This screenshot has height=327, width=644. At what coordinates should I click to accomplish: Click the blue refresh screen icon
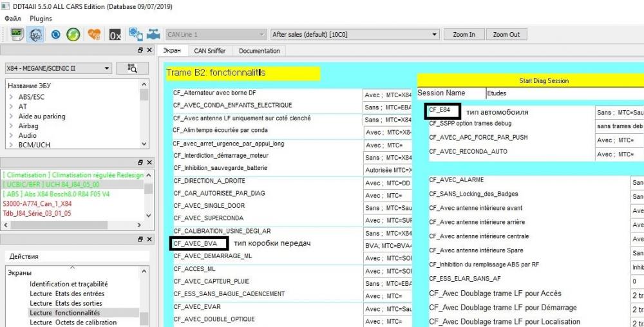click(56, 35)
